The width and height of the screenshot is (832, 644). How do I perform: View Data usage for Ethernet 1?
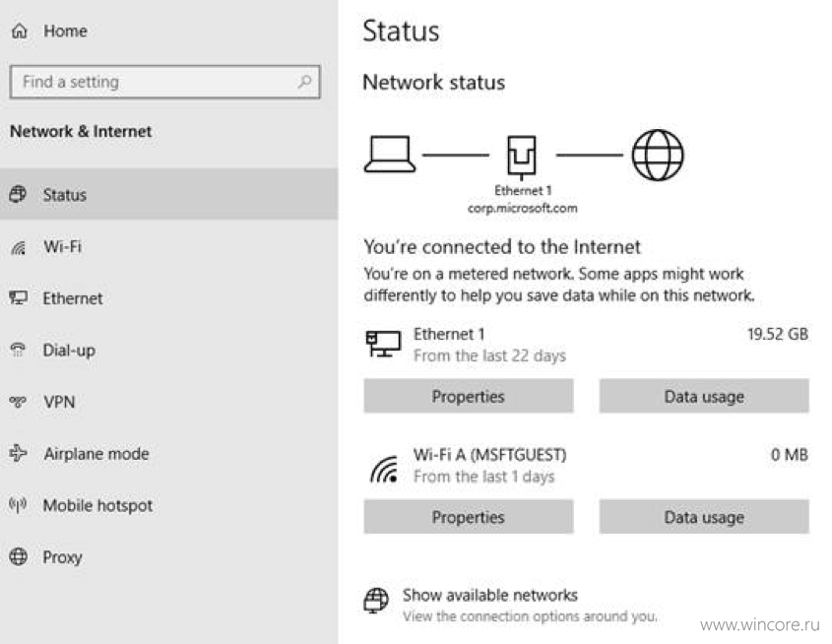coord(704,396)
